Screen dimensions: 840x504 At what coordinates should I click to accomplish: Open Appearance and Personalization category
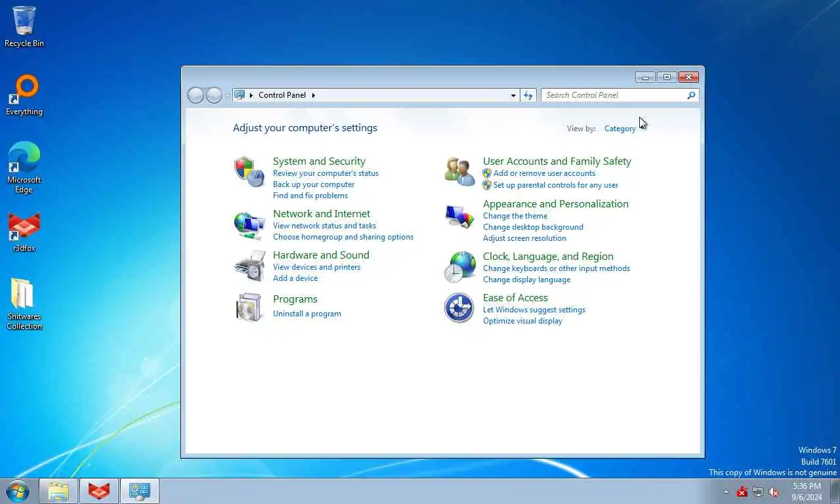[556, 204]
